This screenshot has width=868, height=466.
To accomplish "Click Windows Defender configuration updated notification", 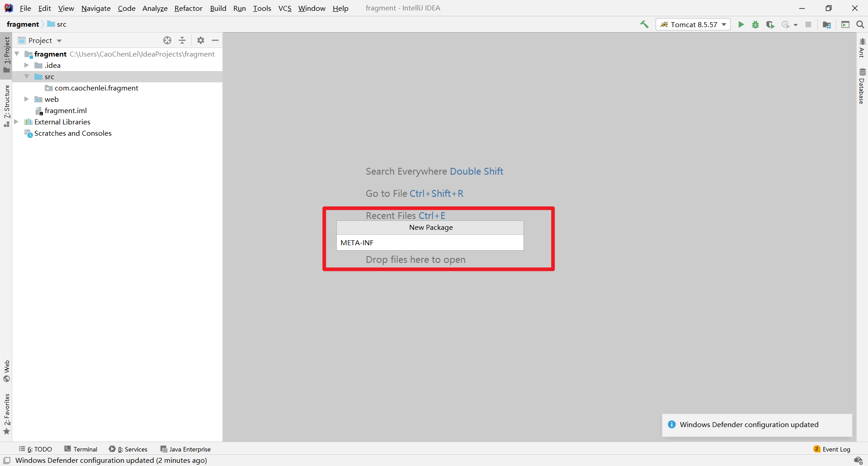I will coord(757,425).
